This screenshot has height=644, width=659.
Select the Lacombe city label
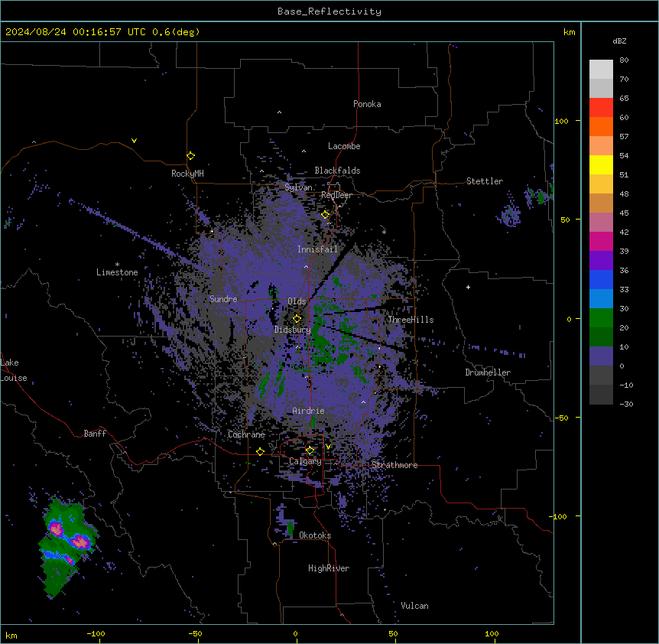[x=344, y=146]
